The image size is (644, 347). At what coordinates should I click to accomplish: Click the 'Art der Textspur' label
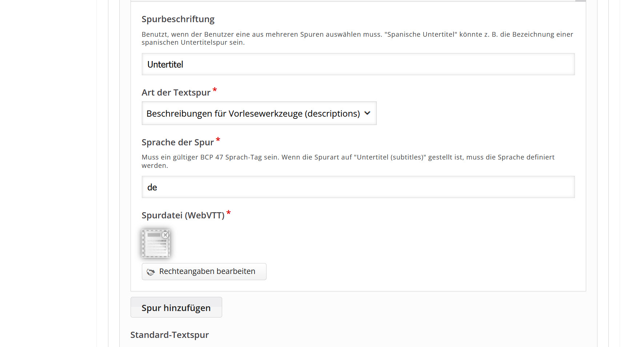click(176, 93)
